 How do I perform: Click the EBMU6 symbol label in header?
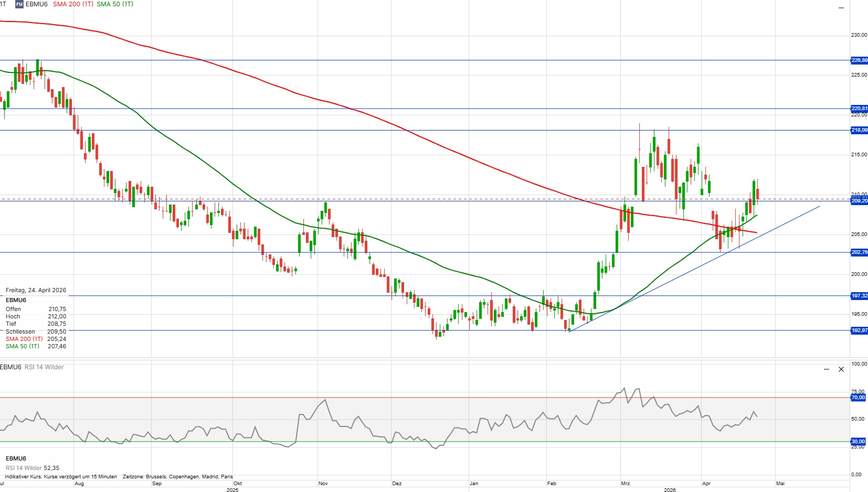pyautogui.click(x=37, y=4)
